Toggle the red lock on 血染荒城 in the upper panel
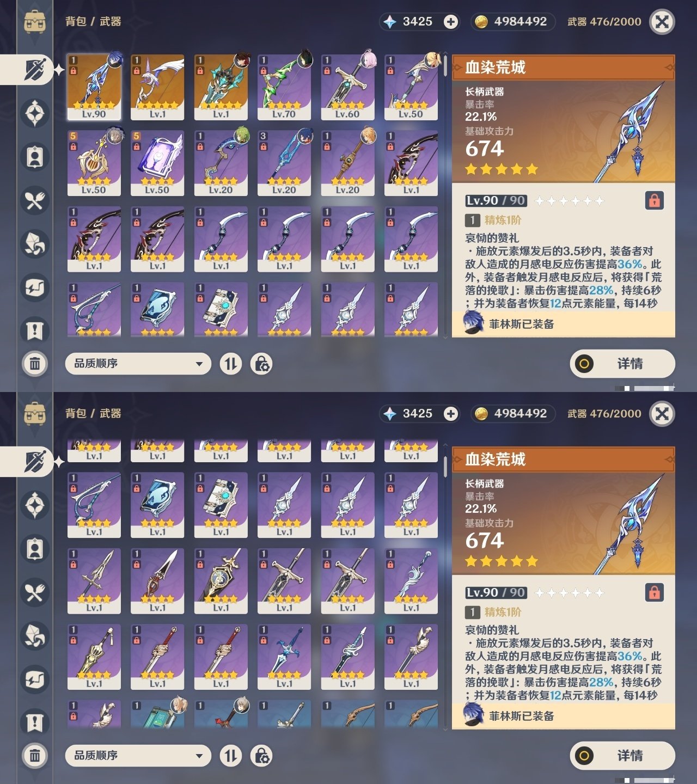 654,201
